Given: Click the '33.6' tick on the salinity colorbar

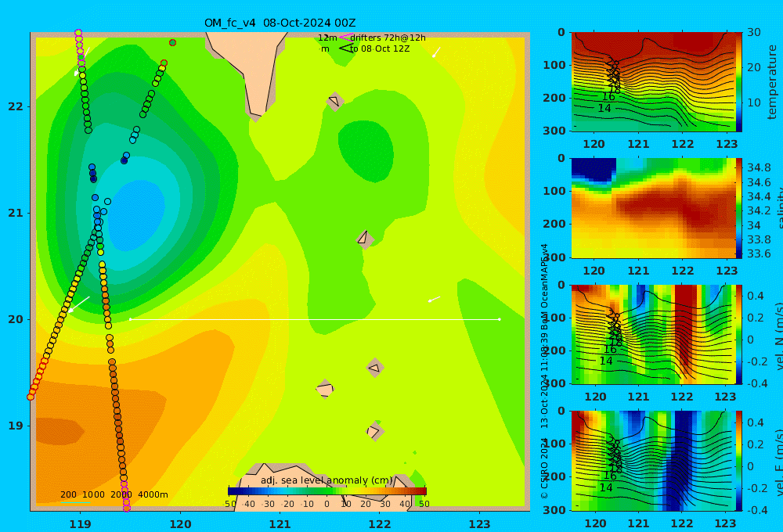Looking at the screenshot, I should [759, 253].
